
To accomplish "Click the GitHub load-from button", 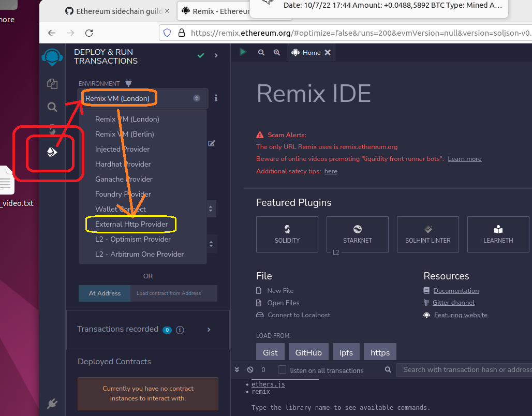I will click(x=308, y=352).
